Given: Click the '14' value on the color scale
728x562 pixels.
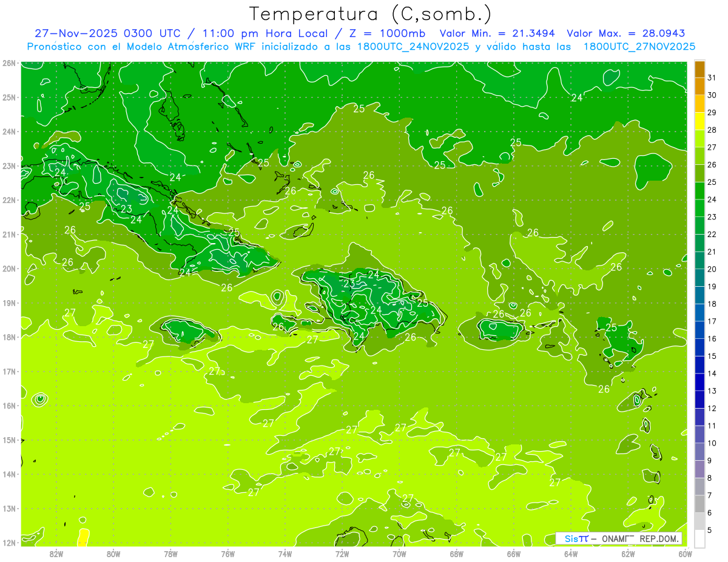Looking at the screenshot, I should [712, 373].
